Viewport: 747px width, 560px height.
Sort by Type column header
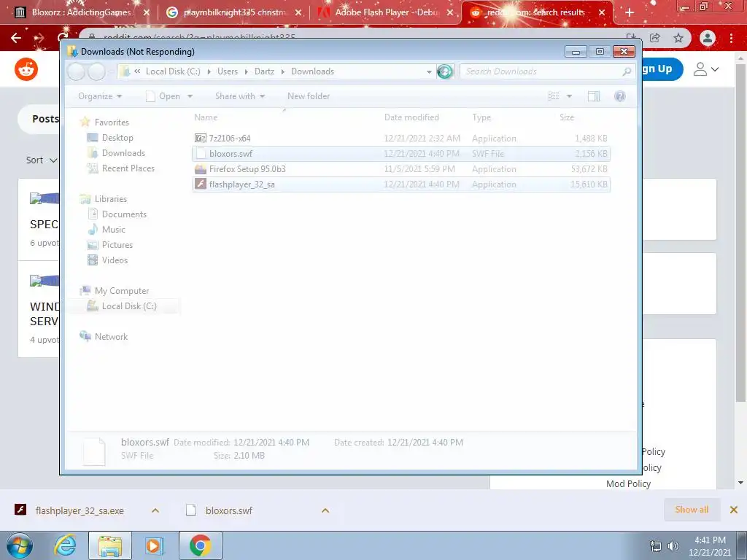pyautogui.click(x=481, y=117)
